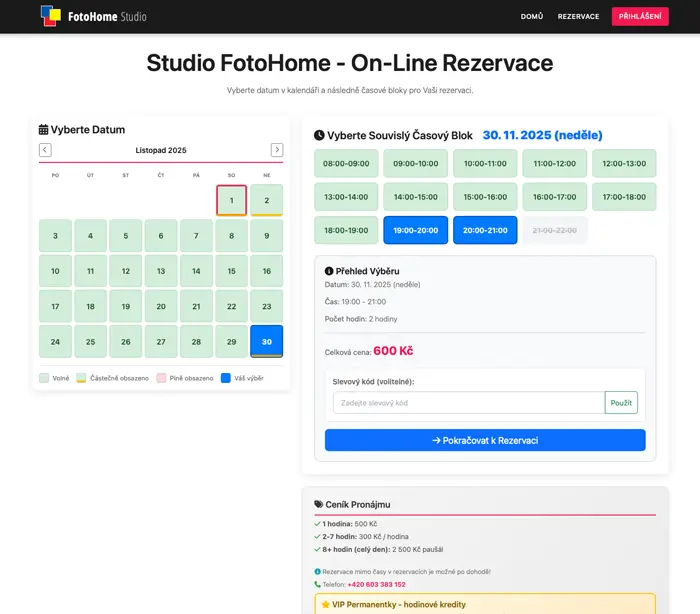Select November 2 in the calendar

coord(267,200)
